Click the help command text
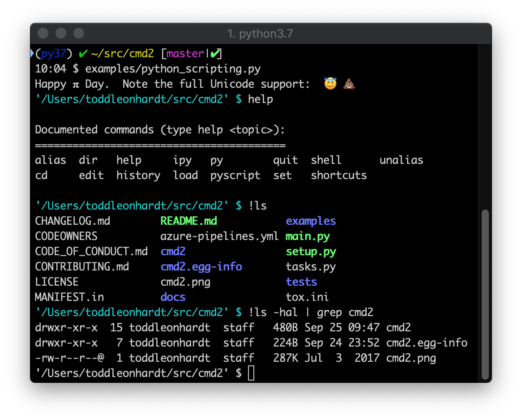522x420 pixels. 261,99
